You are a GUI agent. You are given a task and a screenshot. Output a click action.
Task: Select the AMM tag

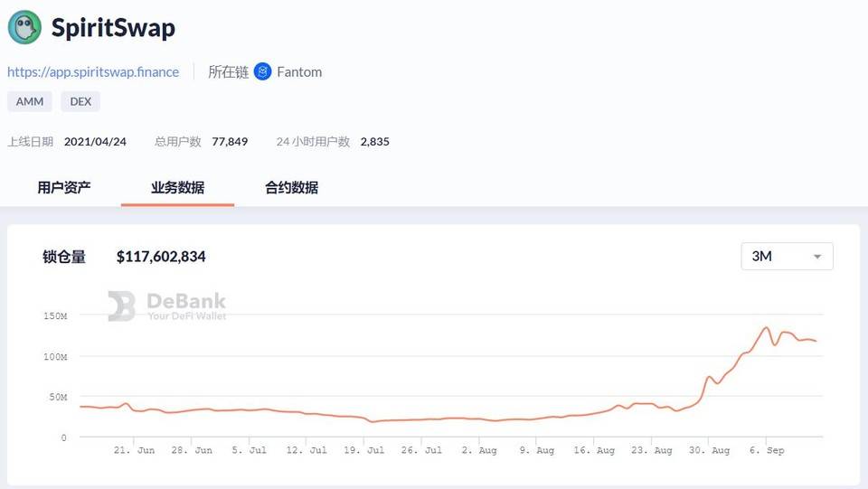(30, 102)
